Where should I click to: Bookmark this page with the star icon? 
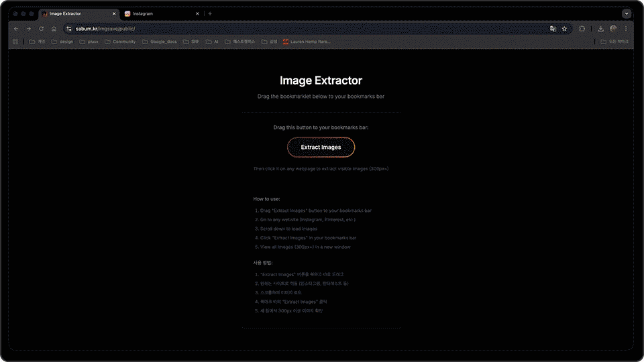(x=565, y=29)
